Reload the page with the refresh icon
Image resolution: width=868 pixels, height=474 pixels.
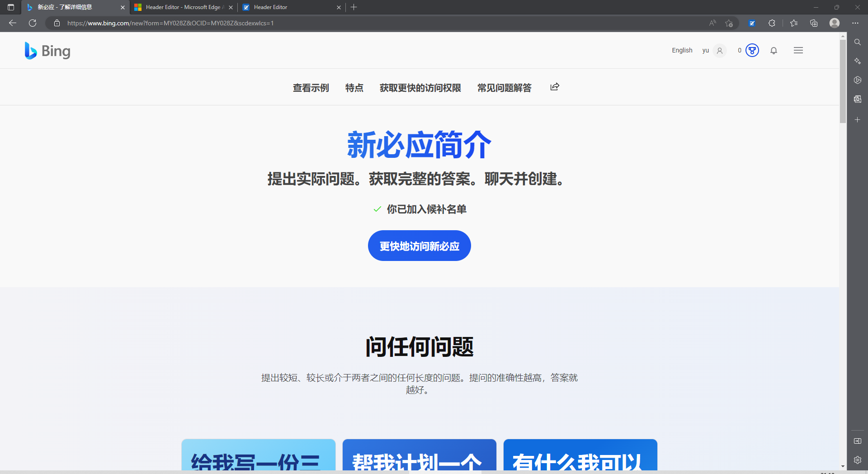pyautogui.click(x=32, y=23)
